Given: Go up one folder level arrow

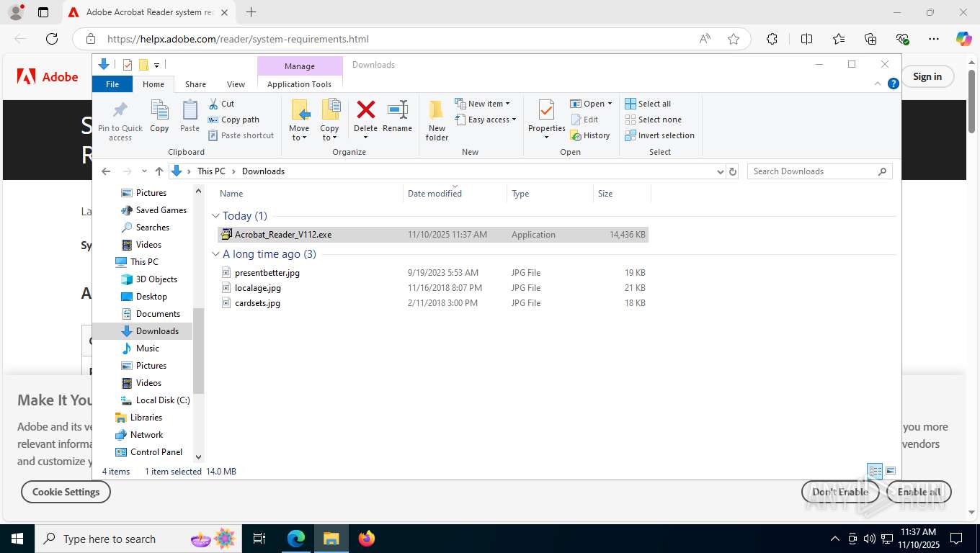Looking at the screenshot, I should pyautogui.click(x=159, y=171).
